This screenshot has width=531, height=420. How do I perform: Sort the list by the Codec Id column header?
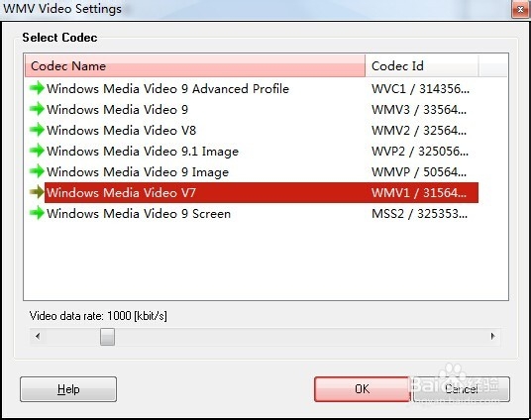coord(422,65)
